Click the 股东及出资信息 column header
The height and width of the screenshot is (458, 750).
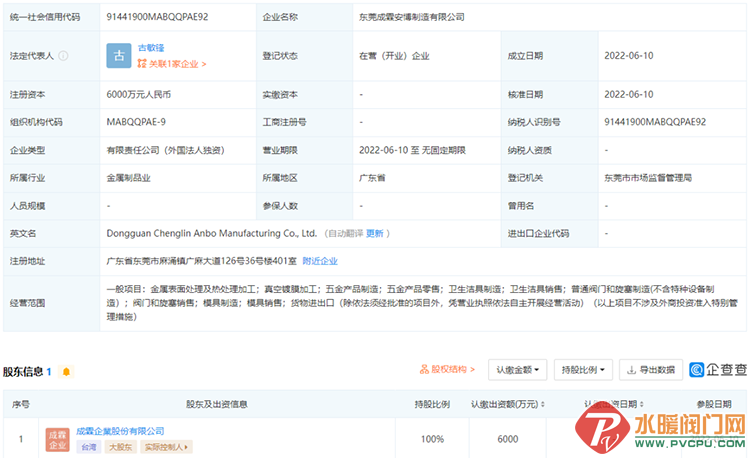(217, 404)
